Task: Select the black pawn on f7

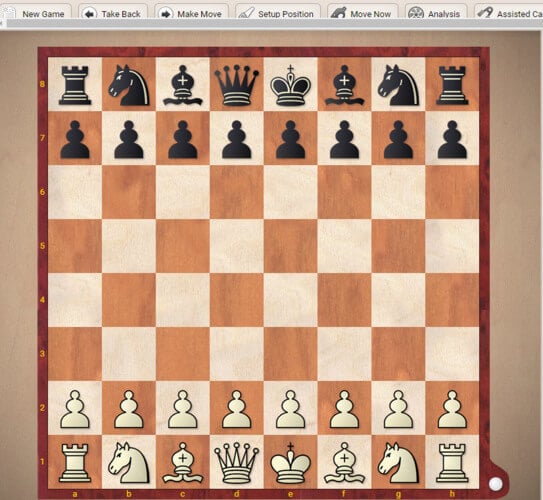Action: click(x=344, y=139)
